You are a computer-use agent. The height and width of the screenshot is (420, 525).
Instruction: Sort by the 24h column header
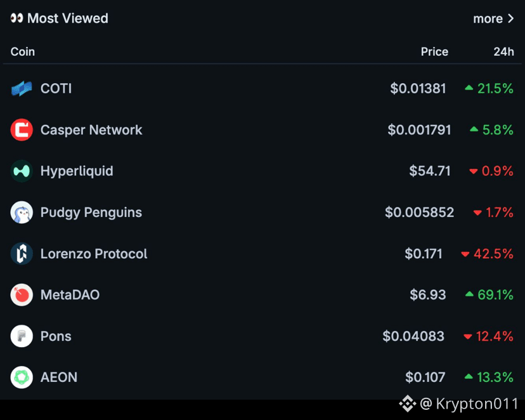click(x=503, y=51)
